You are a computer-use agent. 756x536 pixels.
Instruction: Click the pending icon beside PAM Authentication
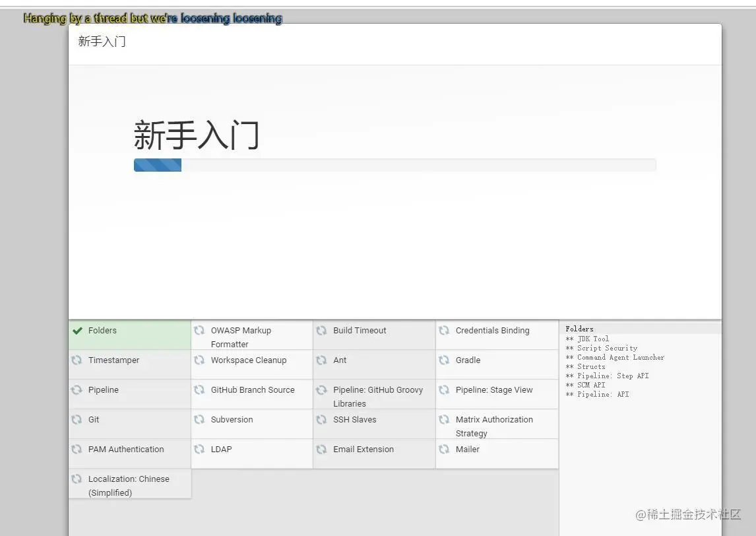[77, 449]
